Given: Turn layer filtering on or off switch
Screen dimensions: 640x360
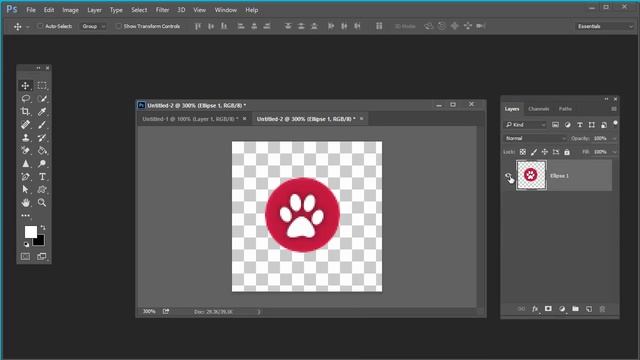Looking at the screenshot, I should tap(616, 124).
